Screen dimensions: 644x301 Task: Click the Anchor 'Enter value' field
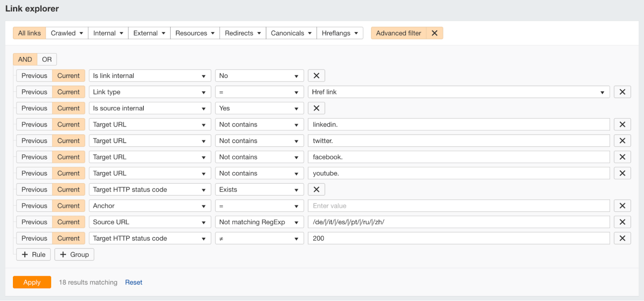[458, 206]
